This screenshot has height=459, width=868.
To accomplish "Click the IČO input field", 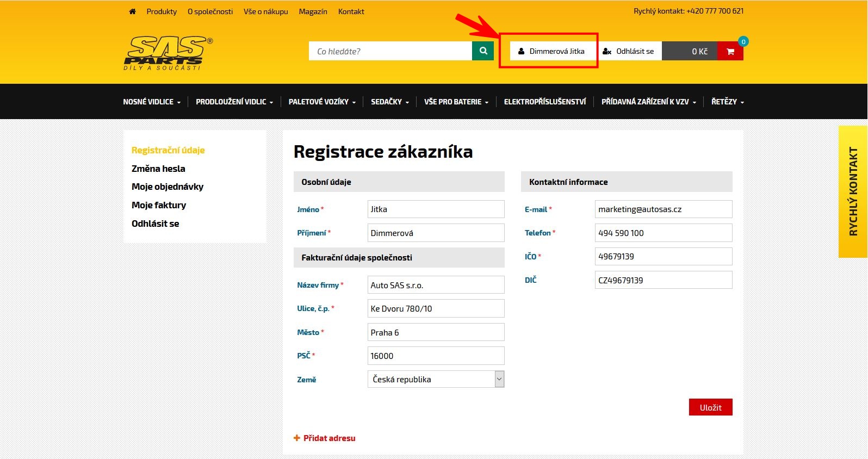I will point(664,256).
